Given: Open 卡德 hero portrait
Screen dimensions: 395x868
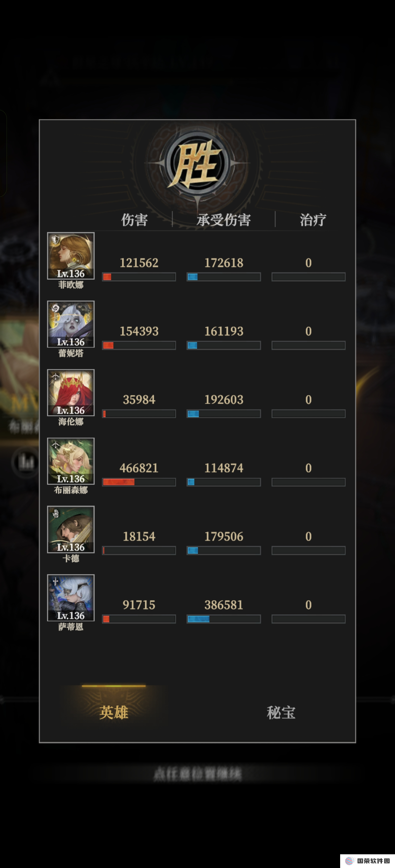Looking at the screenshot, I should (70, 529).
